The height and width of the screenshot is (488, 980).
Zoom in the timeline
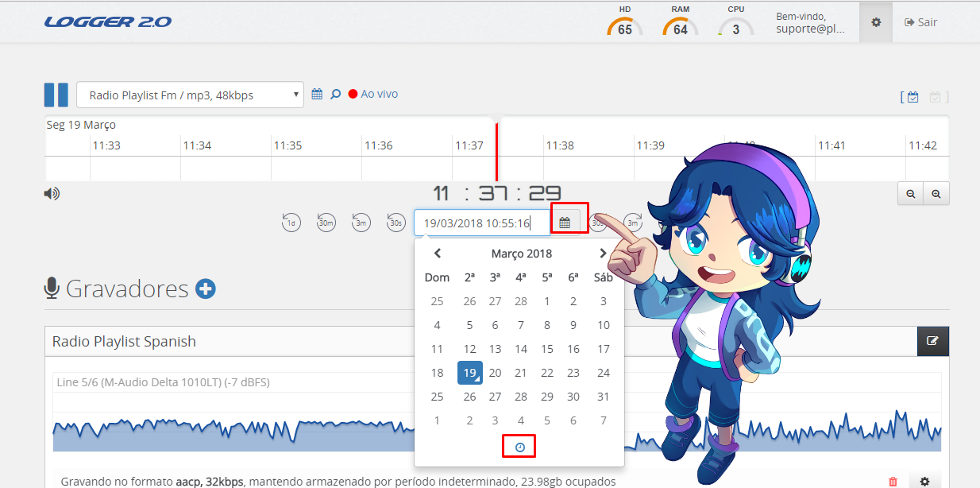tap(936, 193)
